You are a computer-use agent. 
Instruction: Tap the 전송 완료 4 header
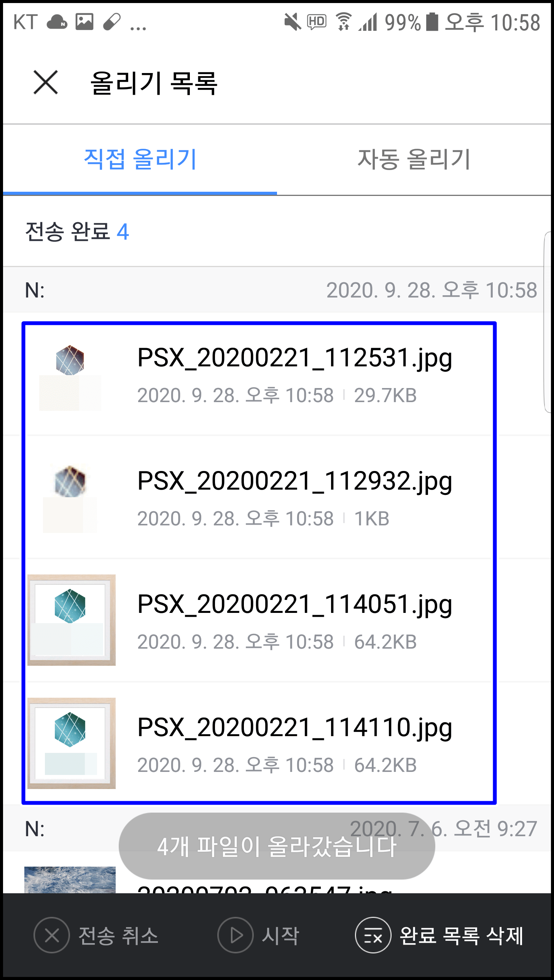tap(77, 232)
